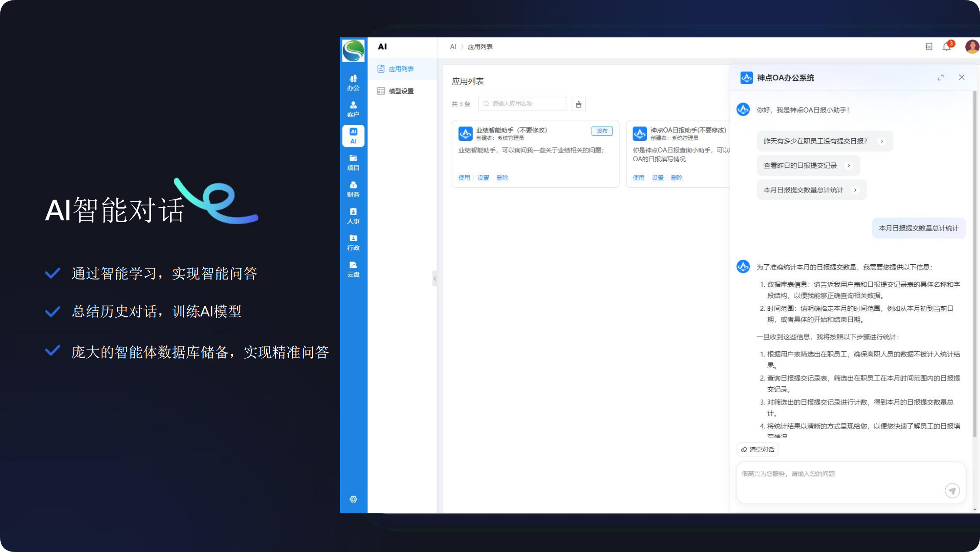
Task: Click 清空对话 button in chat
Action: point(758,449)
